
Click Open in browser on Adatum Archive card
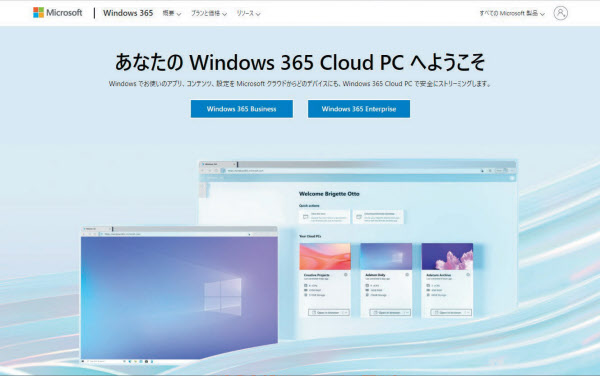tap(447, 313)
